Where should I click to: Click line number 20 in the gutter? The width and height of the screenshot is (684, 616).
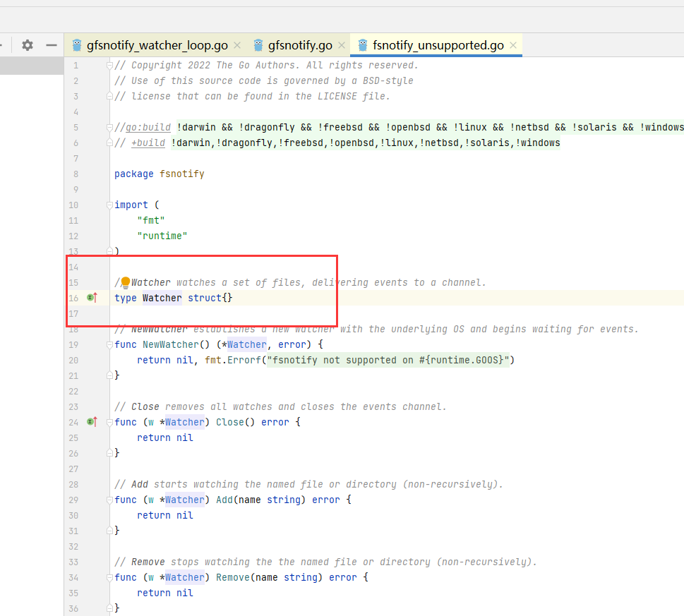(73, 361)
